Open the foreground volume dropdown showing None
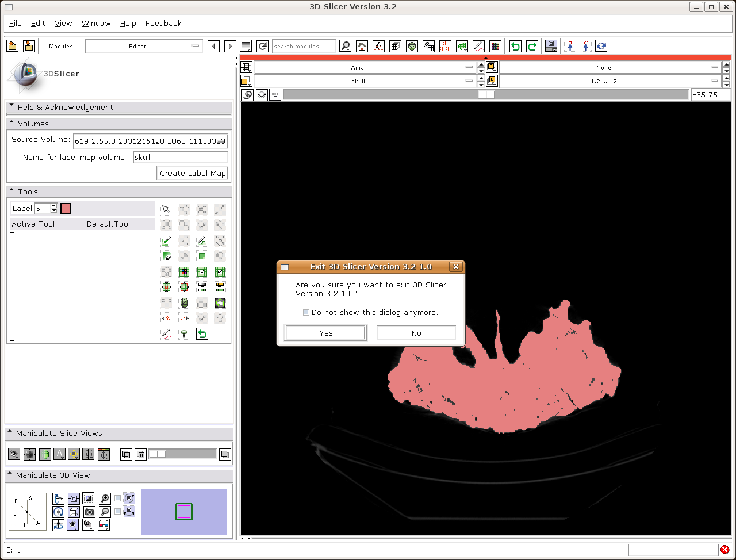The height and width of the screenshot is (560, 736). 611,67
